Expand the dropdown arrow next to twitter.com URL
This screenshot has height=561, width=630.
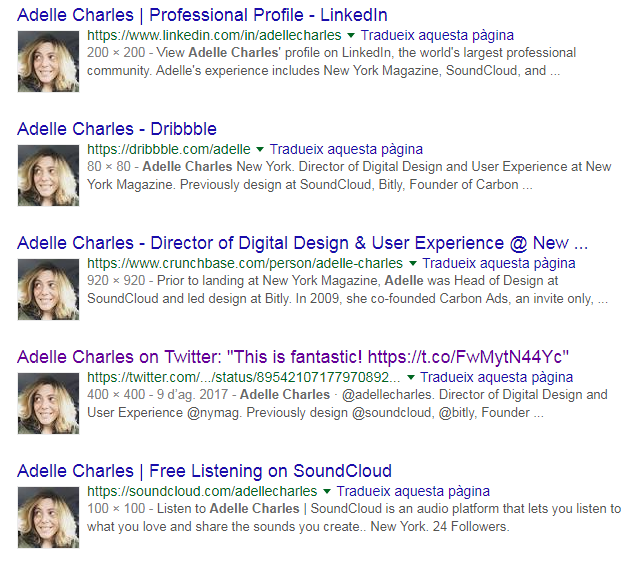(x=411, y=378)
